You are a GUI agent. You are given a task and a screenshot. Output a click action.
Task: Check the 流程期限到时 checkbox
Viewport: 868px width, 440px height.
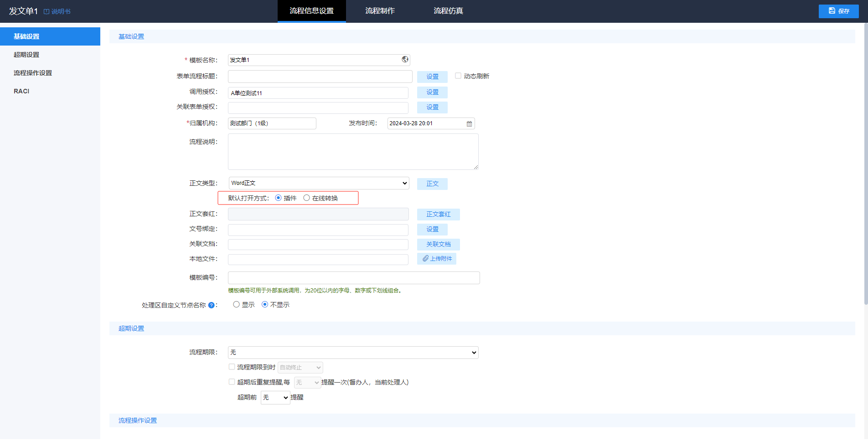coord(232,367)
